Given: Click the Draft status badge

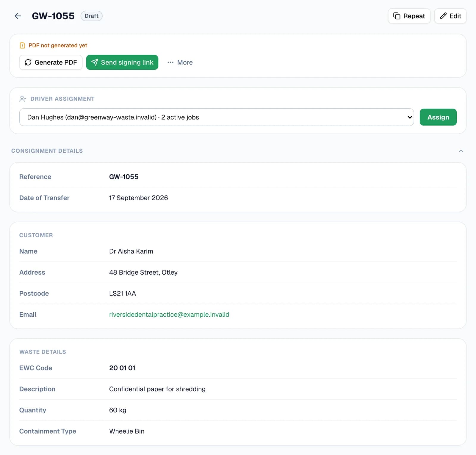Looking at the screenshot, I should pos(92,16).
